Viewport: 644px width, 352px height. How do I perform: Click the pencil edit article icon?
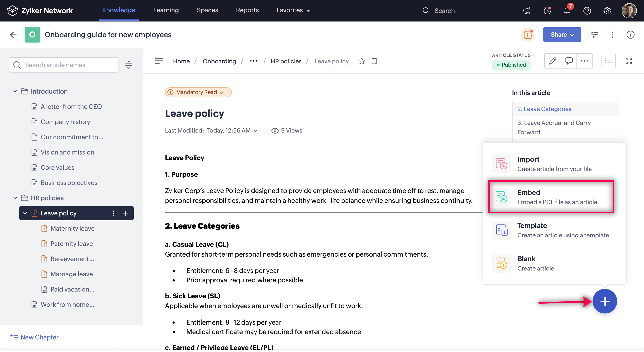tap(553, 61)
